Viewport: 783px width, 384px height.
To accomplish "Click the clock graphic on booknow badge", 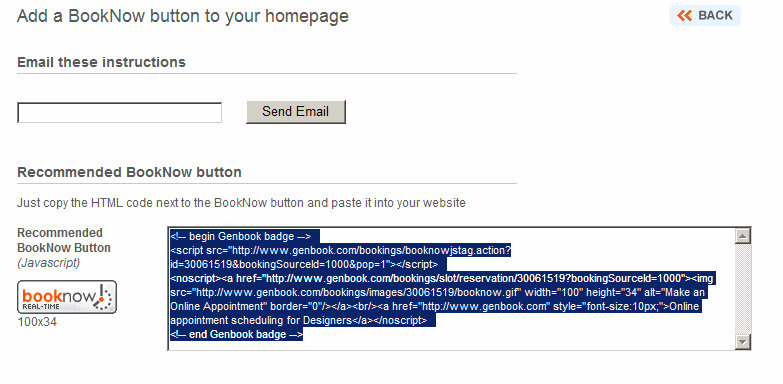I will pyautogui.click(x=104, y=297).
